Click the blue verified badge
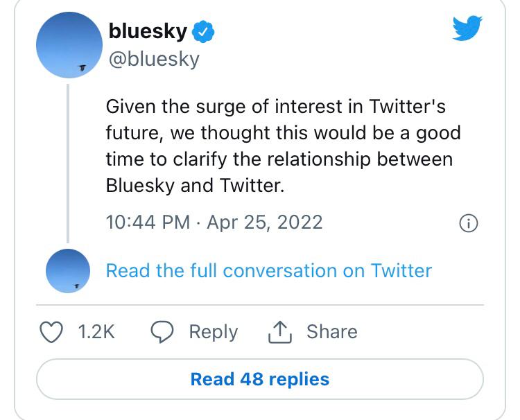Image resolution: width=520 pixels, height=420 pixels. 204,31
